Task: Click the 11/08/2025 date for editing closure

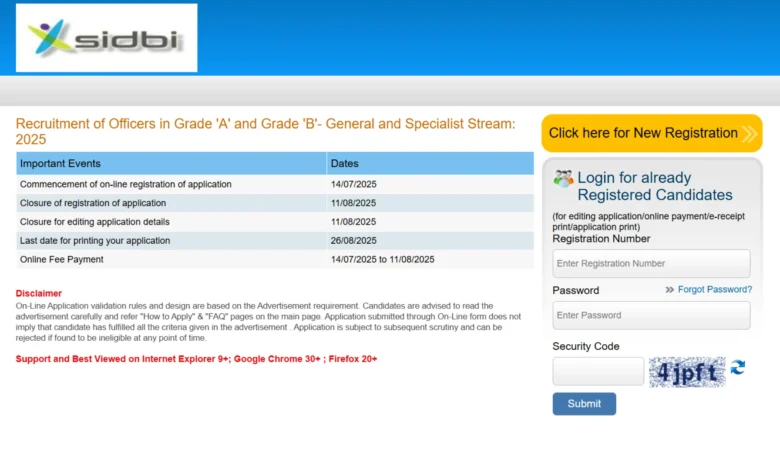Action: coord(354,222)
